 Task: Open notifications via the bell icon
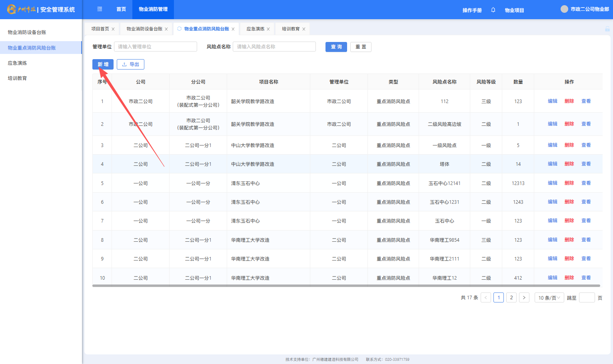[493, 10]
